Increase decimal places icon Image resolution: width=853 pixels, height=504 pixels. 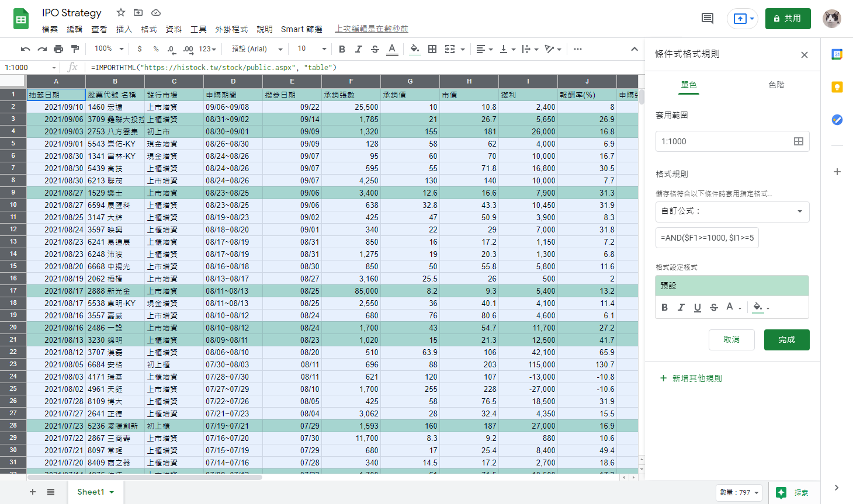tap(188, 49)
